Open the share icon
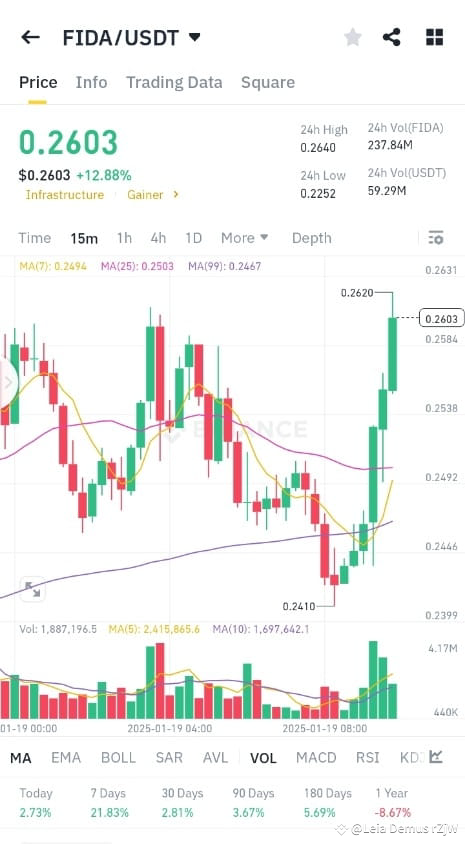 tap(392, 37)
